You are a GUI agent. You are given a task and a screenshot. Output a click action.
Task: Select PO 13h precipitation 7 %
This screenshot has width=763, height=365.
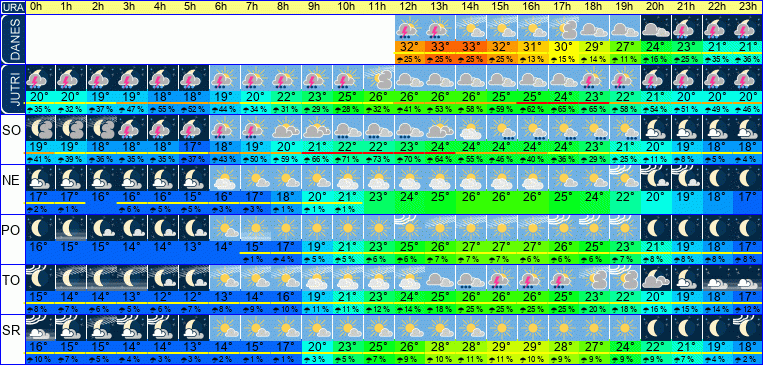440,259
